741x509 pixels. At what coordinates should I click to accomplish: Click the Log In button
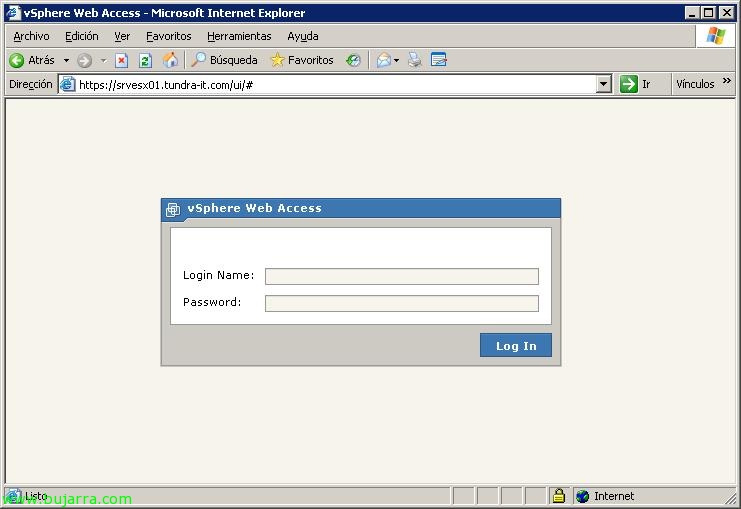516,345
